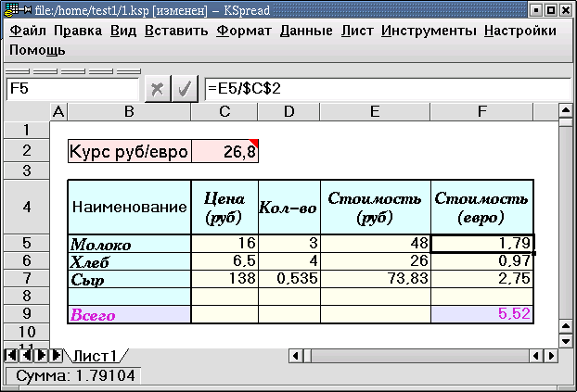577x392 pixels.
Task: Open the Настройки menu
Action: [x=520, y=31]
